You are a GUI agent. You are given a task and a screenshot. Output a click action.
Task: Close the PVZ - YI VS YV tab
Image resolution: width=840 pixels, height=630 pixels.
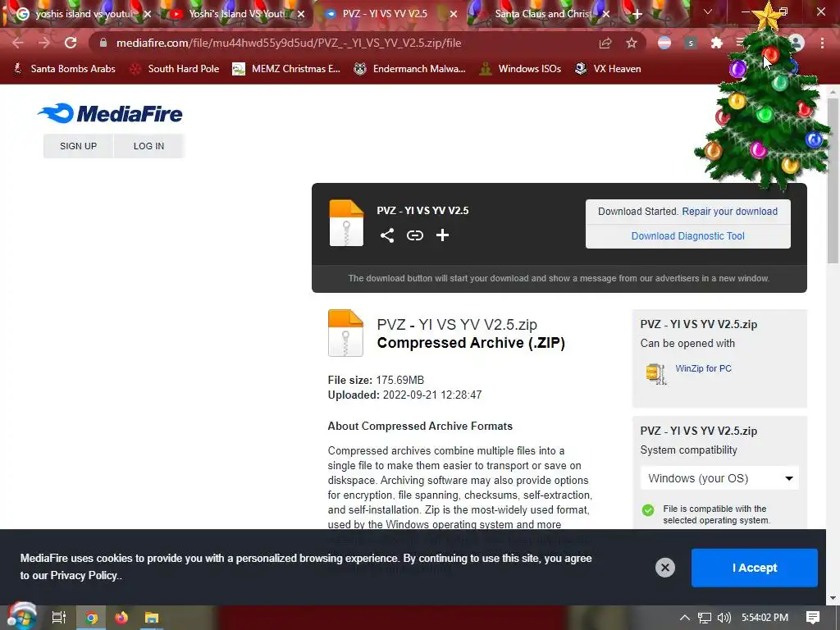coord(453,14)
